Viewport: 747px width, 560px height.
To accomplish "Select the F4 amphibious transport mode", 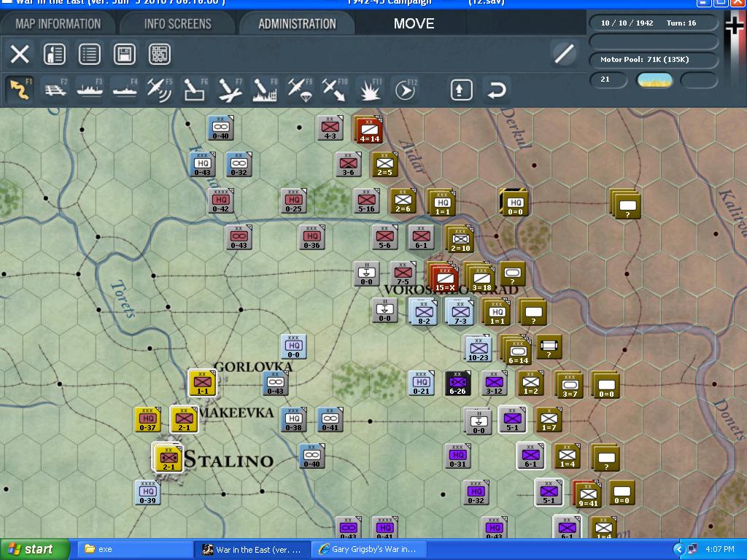I will click(x=125, y=89).
